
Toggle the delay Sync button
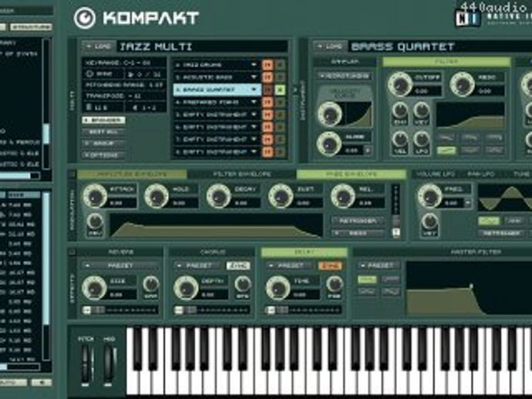pos(330,266)
